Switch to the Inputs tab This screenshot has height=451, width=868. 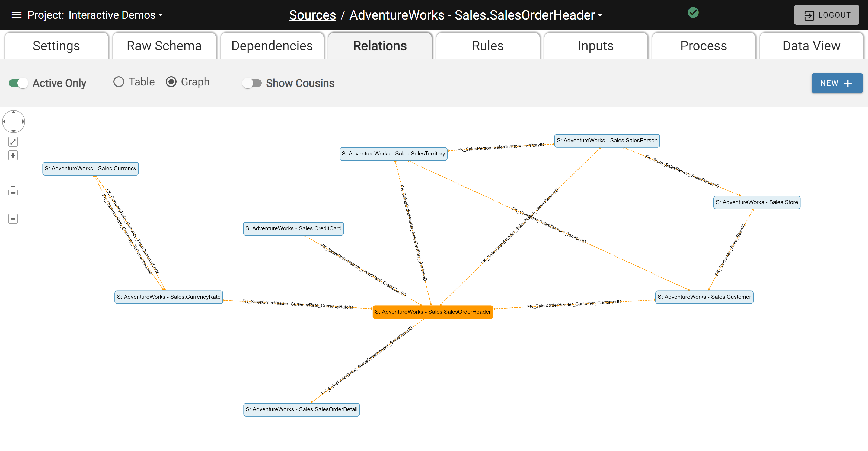595,46
